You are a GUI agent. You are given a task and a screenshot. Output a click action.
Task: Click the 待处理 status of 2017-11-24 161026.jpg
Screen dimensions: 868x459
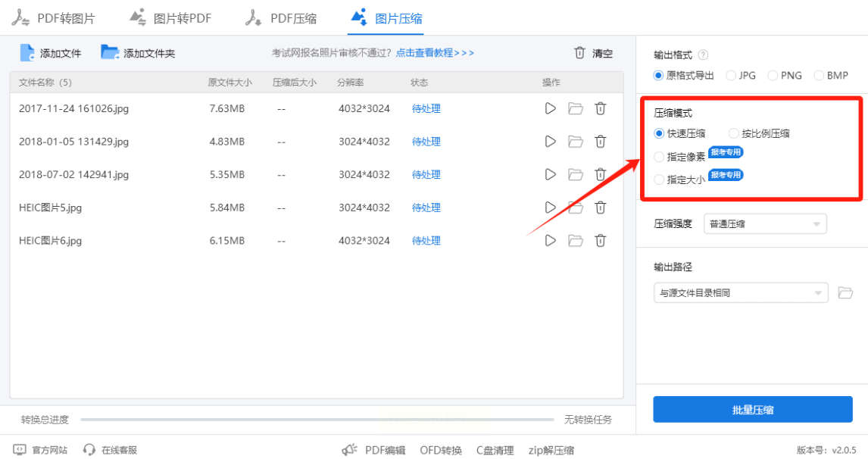pos(426,108)
